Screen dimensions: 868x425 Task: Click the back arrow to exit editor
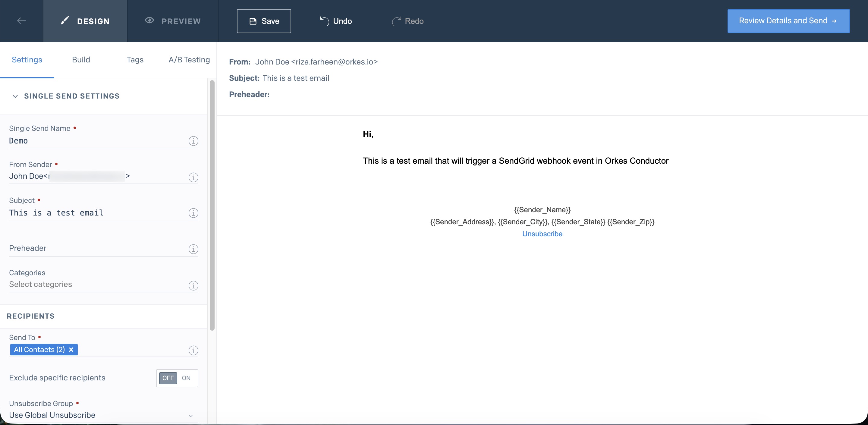point(21,21)
